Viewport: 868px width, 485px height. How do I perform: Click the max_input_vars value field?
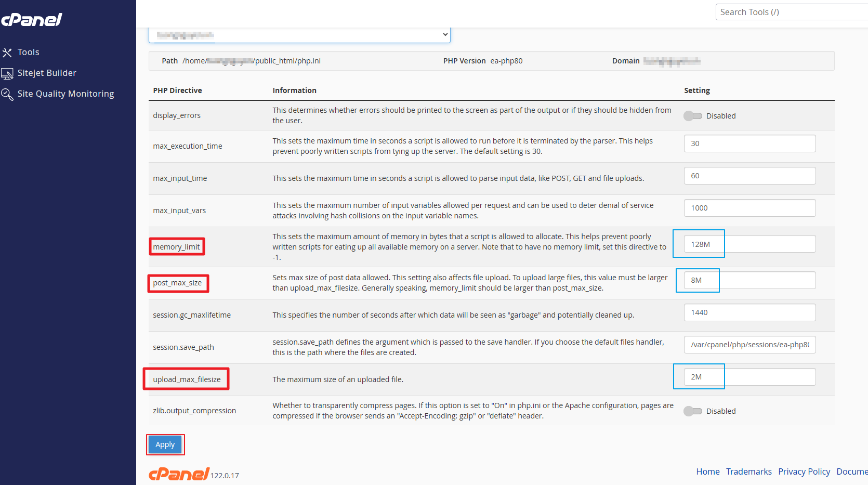coord(749,208)
